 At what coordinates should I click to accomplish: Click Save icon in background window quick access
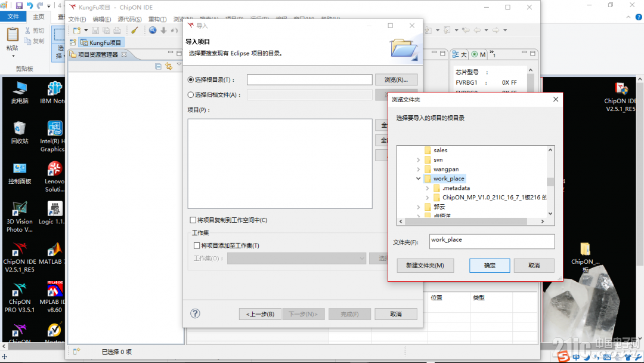(19, 5)
